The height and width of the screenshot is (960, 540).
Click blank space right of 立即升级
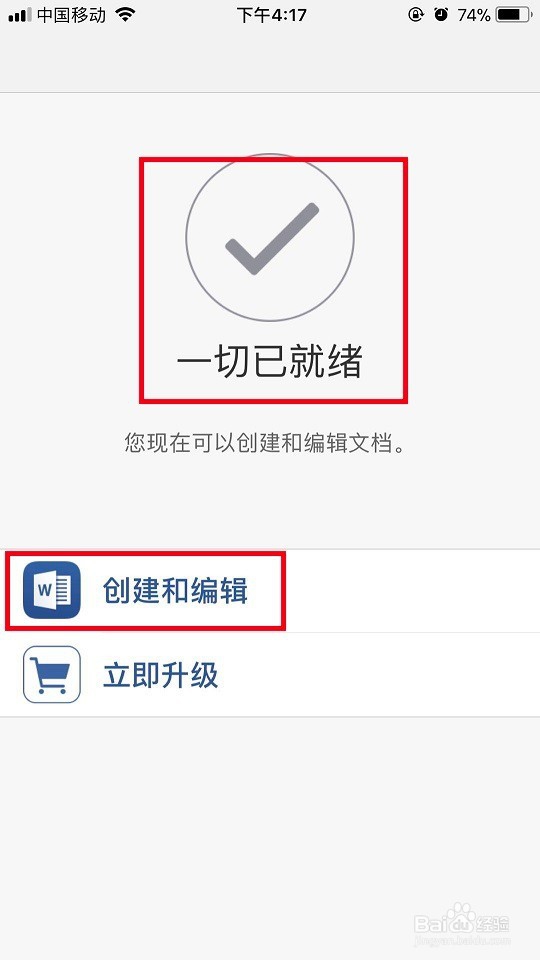pyautogui.click(x=380, y=675)
